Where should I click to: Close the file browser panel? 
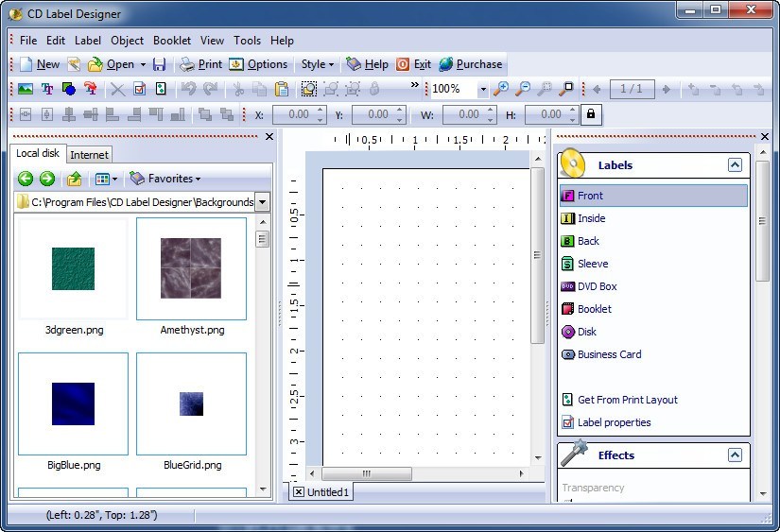(269, 136)
